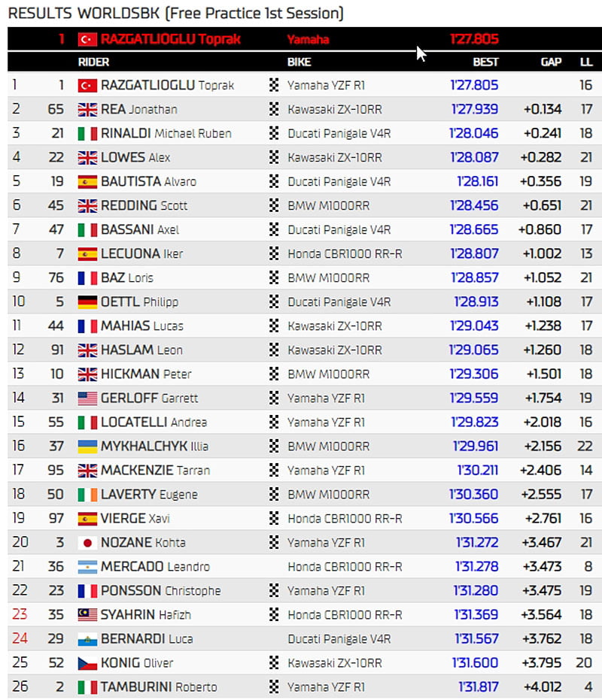The width and height of the screenshot is (602, 700).
Task: Click Rinaldi's best lap time 1'28.046
Action: (x=474, y=134)
